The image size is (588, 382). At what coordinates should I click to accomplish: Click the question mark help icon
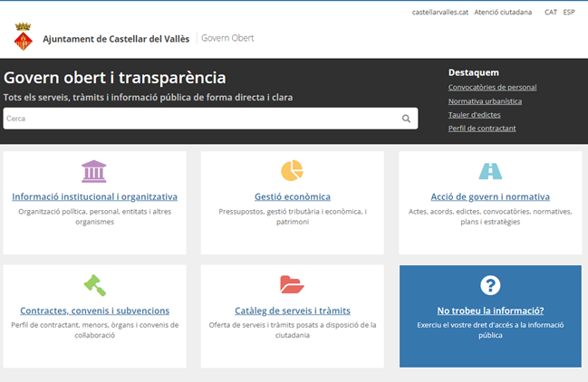click(490, 285)
